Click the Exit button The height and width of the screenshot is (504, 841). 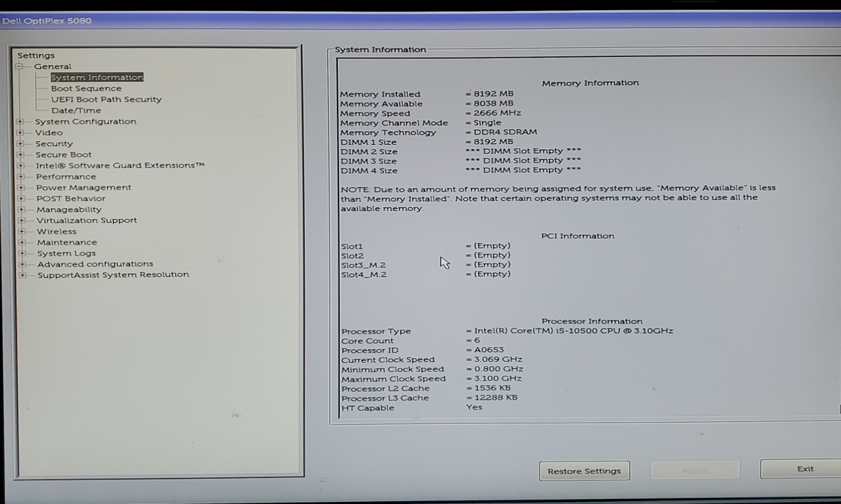point(801,469)
